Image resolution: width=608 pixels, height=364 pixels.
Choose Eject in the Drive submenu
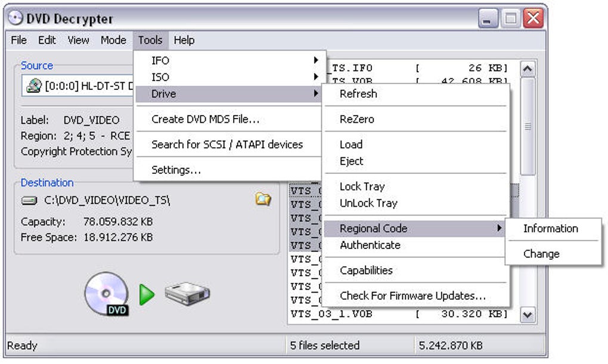click(x=415, y=161)
